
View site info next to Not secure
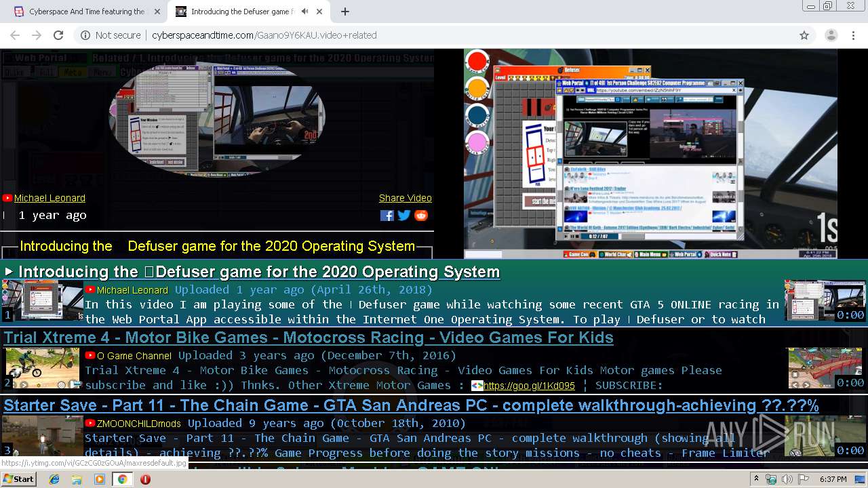85,35
